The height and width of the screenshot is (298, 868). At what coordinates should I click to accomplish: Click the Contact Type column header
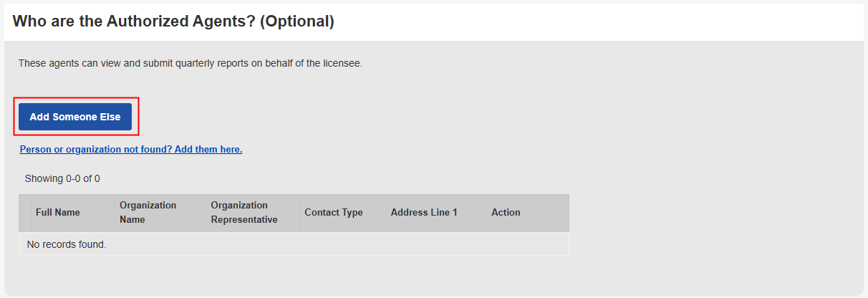333,213
